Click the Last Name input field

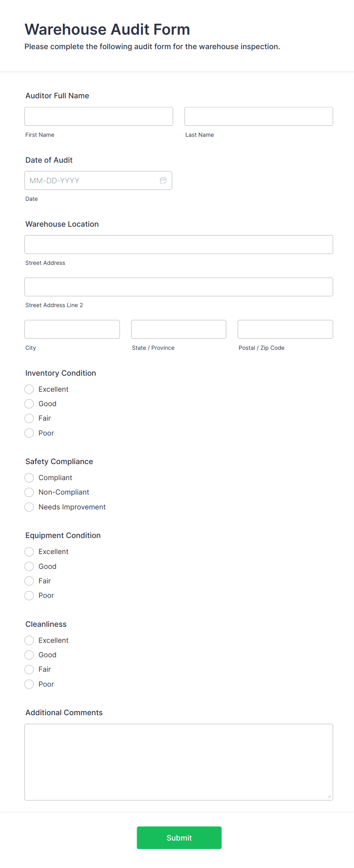click(258, 117)
